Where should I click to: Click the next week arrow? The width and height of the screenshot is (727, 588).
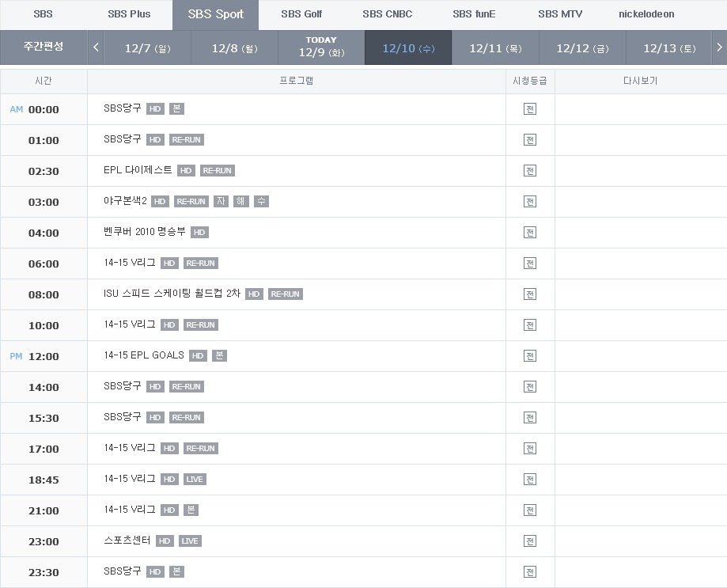(719, 47)
